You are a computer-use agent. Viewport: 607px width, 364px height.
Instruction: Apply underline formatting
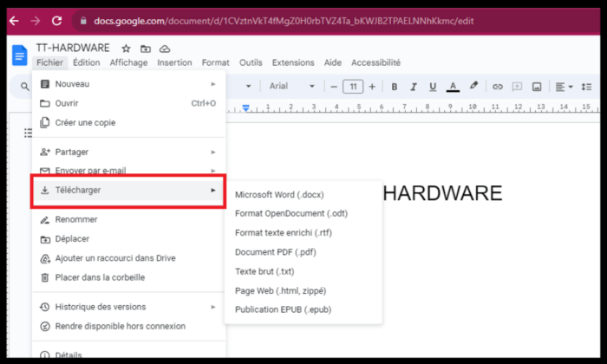point(433,87)
